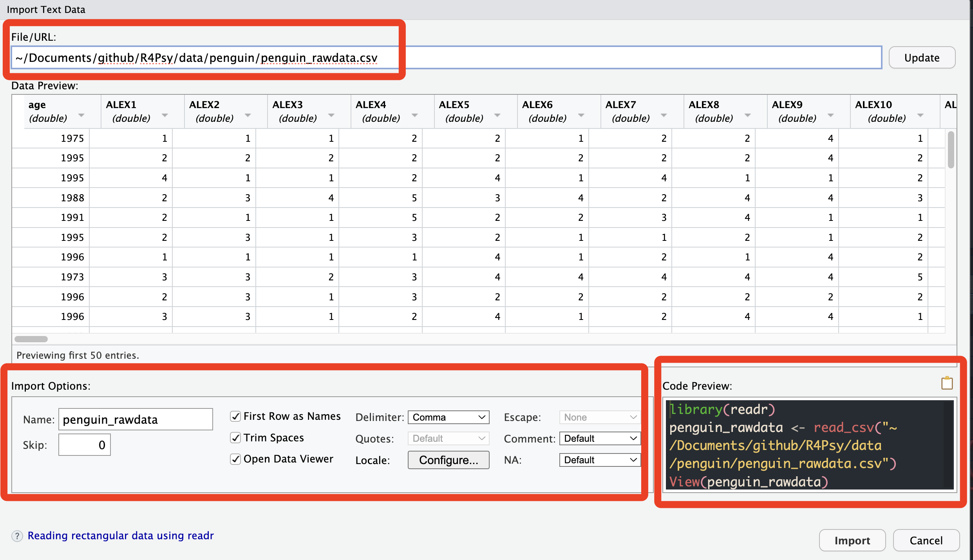Click the help question mark icon
The width and height of the screenshot is (973, 560).
pyautogui.click(x=17, y=536)
